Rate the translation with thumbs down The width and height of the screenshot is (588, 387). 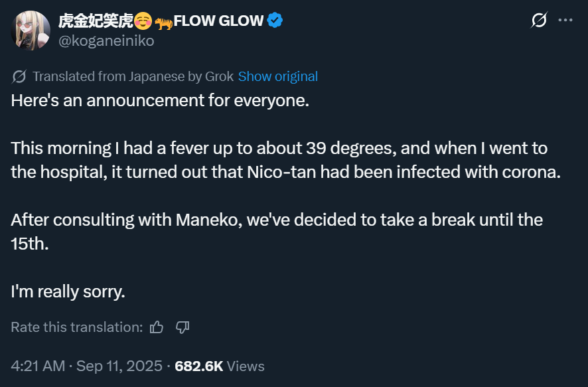[x=183, y=327]
